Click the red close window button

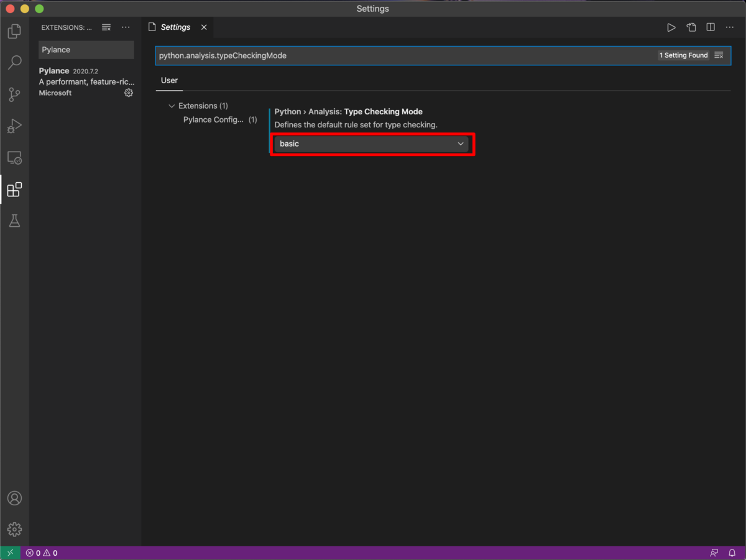10,9
